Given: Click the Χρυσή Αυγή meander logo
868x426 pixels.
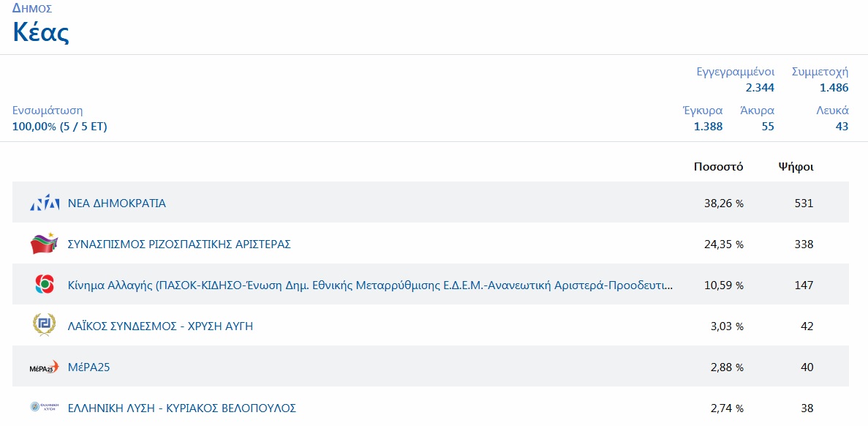Looking at the screenshot, I should pos(44,326).
